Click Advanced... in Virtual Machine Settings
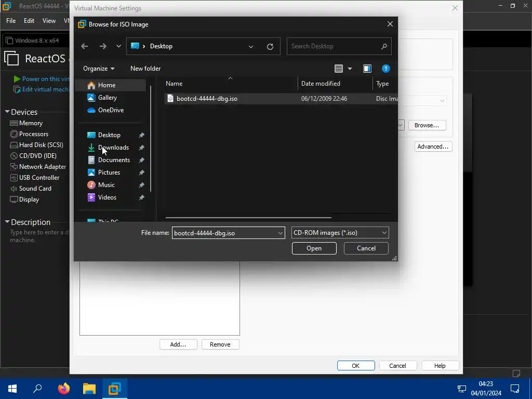 coord(433,147)
